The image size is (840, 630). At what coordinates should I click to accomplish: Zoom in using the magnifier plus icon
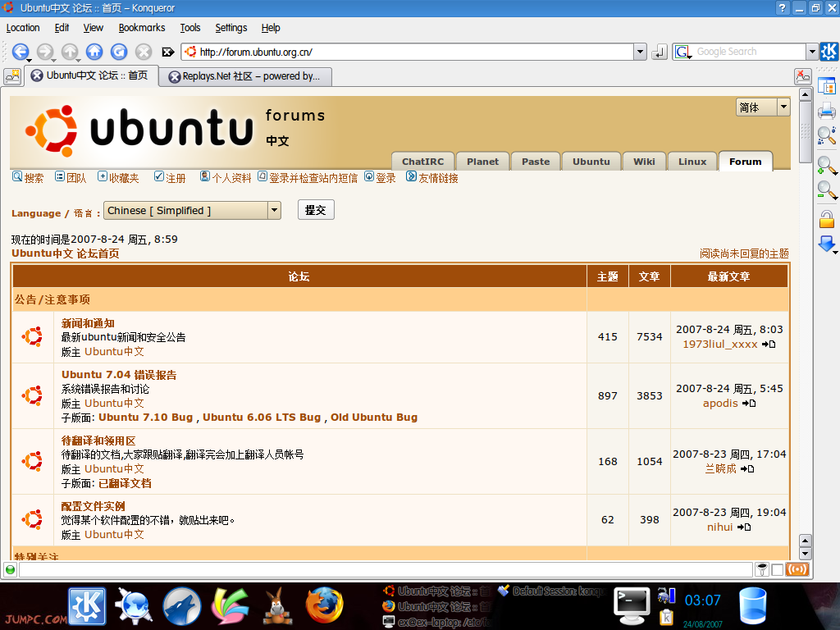pos(827,165)
